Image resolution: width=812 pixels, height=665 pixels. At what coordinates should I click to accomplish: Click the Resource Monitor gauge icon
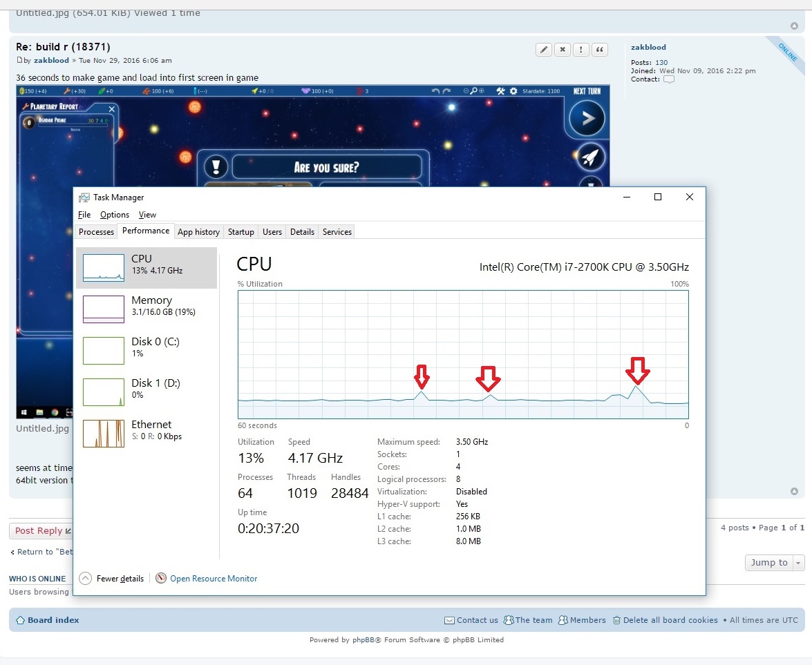click(x=161, y=578)
